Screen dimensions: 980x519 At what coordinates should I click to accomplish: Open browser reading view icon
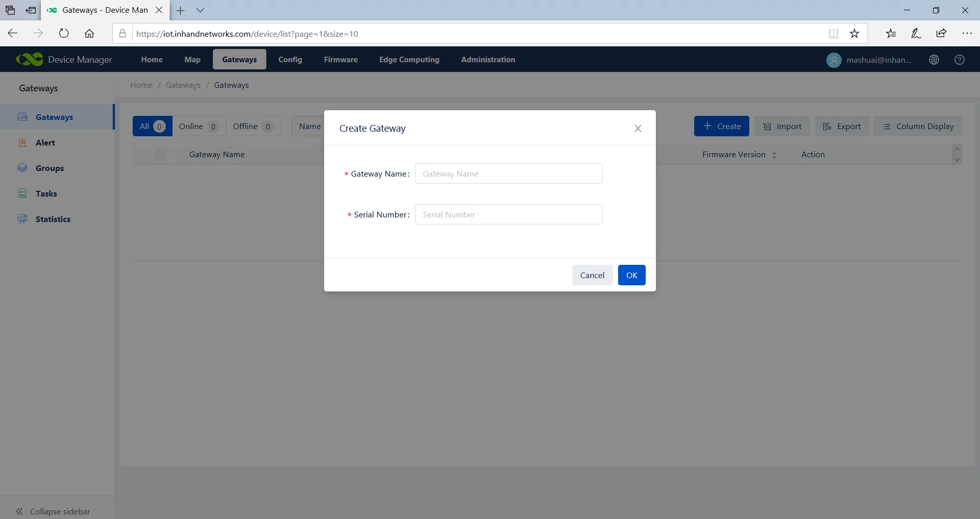click(x=834, y=34)
